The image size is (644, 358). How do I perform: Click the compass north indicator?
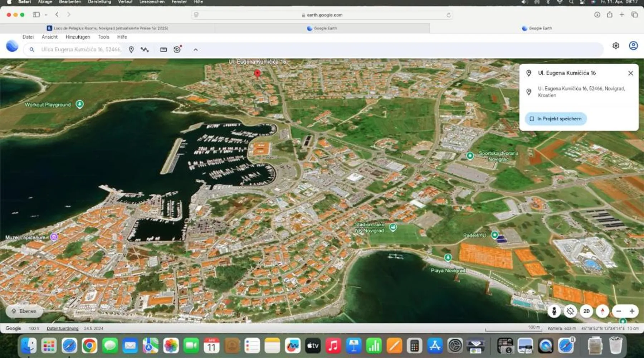[602, 311]
